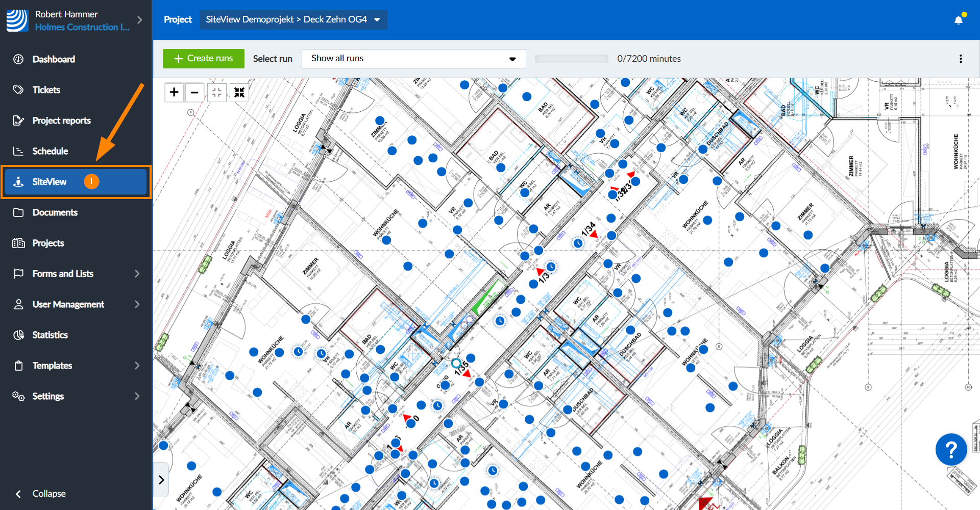Viewport: 980px width, 510px height.
Task: Open Documents using the folder icon
Action: pyautogui.click(x=18, y=212)
